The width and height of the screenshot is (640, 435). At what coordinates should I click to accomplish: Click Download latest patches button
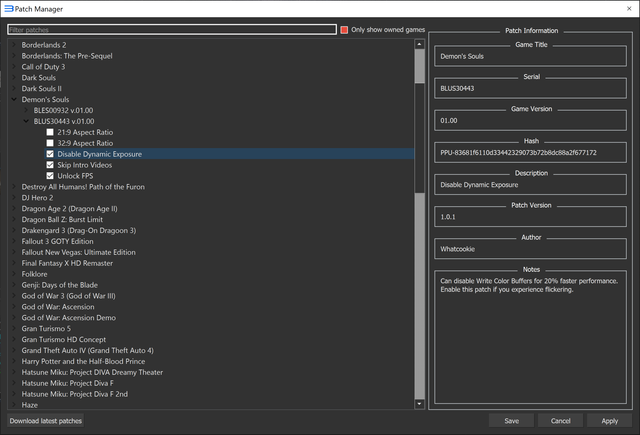[46, 421]
